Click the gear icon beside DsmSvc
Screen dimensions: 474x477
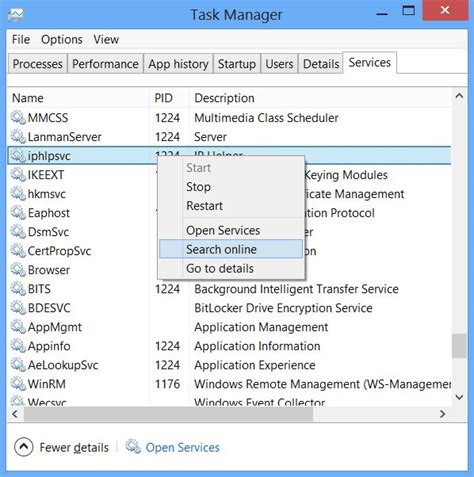tap(18, 232)
